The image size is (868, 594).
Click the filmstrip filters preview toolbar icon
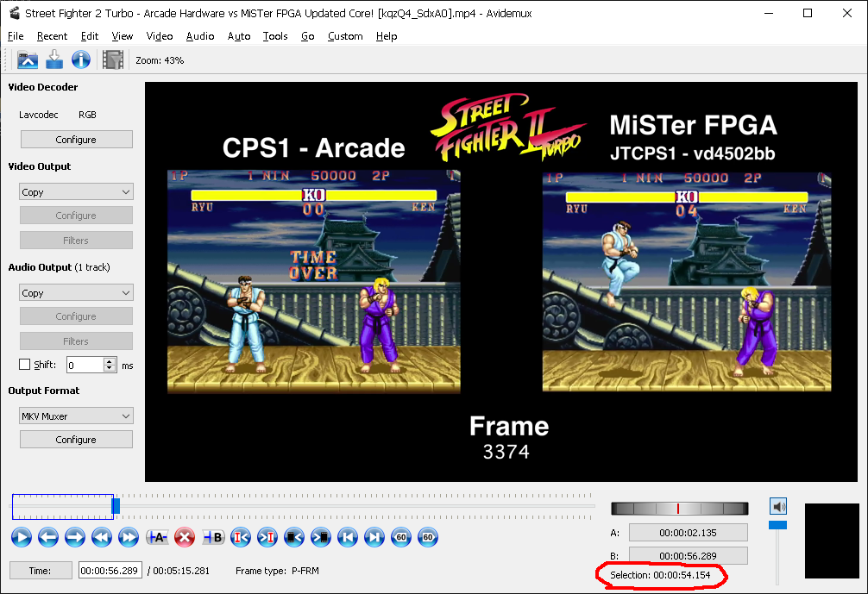click(113, 59)
